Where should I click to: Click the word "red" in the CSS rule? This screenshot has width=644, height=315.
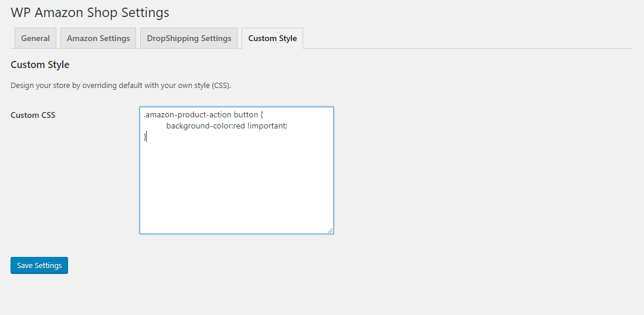click(x=239, y=126)
